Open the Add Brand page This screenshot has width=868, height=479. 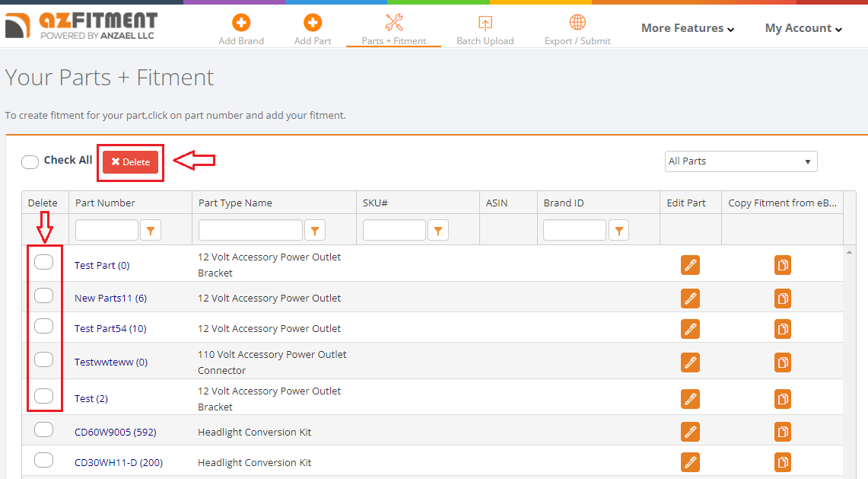coord(241,30)
